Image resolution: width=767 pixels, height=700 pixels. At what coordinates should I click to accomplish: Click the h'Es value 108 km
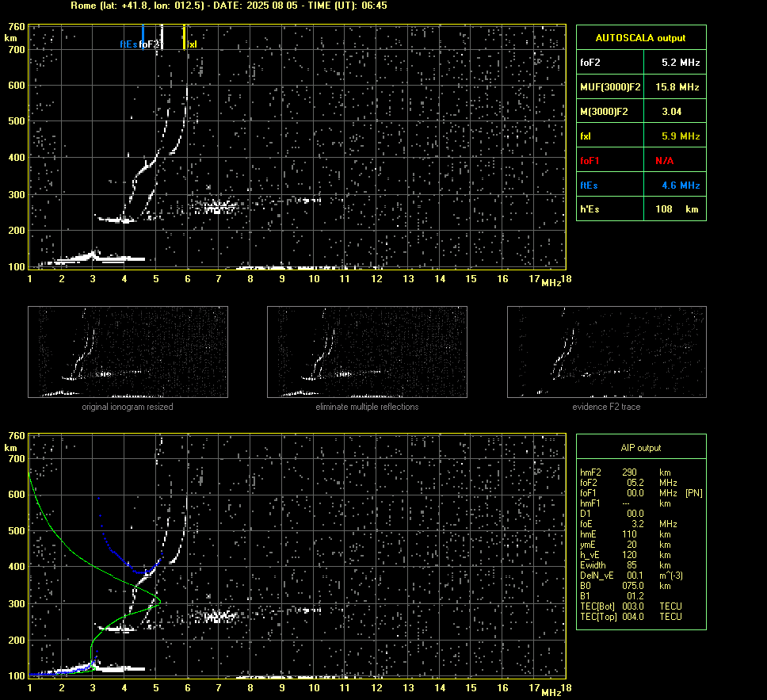(x=677, y=209)
